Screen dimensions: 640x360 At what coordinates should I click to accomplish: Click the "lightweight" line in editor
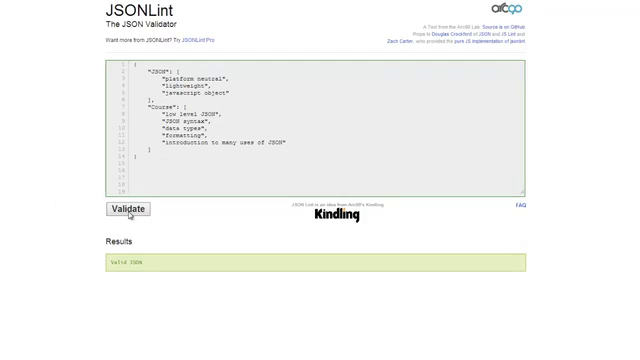(187, 86)
